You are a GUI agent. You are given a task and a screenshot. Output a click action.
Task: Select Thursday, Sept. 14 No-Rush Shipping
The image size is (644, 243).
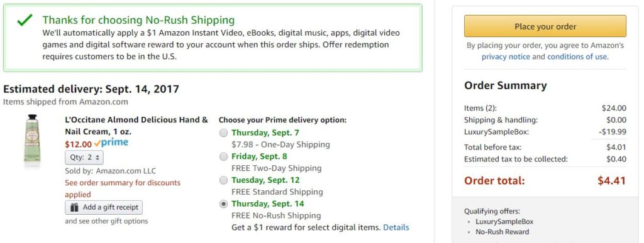coord(223,204)
